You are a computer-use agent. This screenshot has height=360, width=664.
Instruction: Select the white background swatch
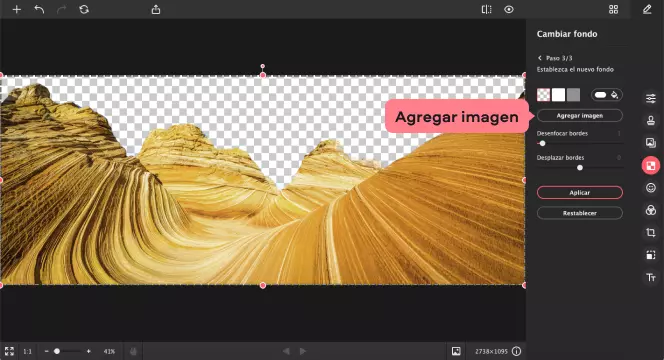[559, 95]
